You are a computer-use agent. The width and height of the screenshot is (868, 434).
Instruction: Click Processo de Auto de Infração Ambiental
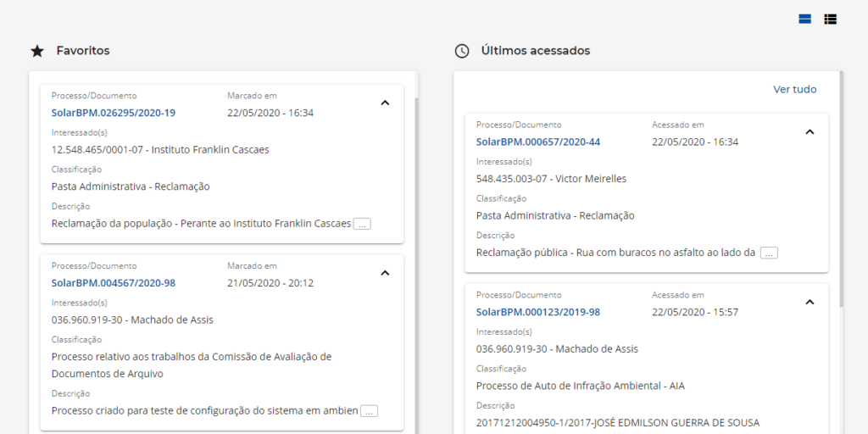coord(581,386)
